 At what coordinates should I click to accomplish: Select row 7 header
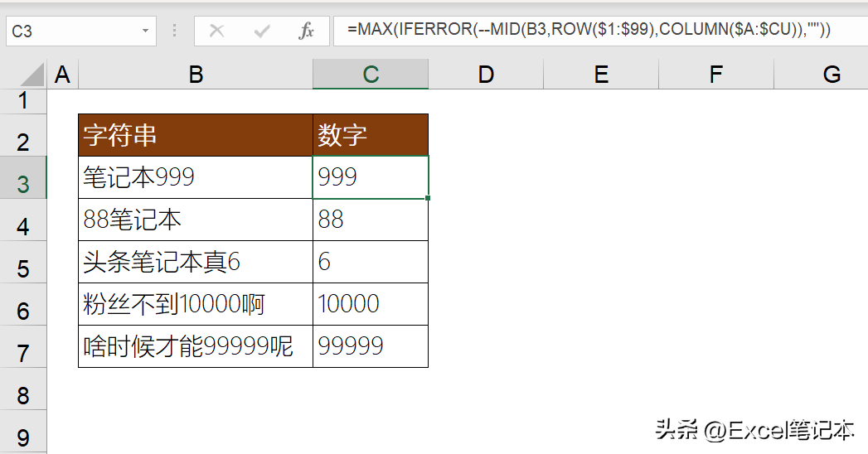(x=22, y=346)
